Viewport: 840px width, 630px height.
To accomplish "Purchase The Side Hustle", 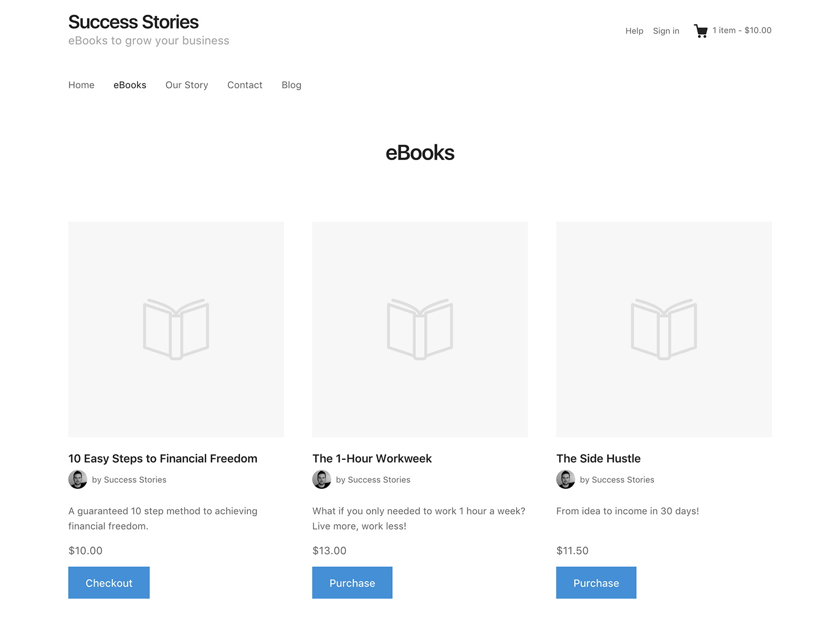I will coord(596,583).
